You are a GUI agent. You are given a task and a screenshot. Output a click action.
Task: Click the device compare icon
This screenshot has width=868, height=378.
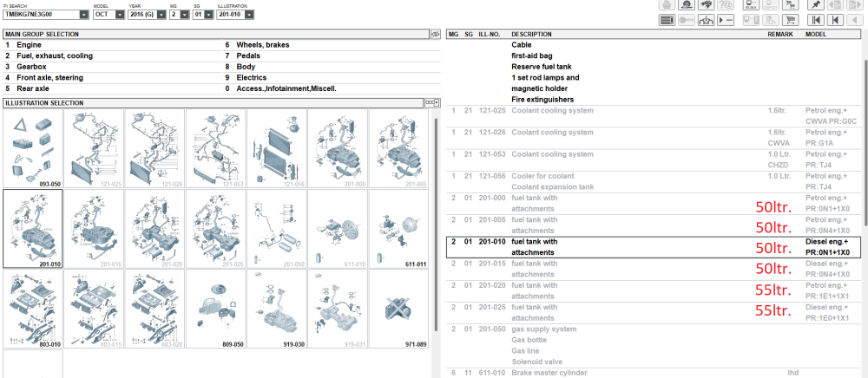tap(751, 20)
